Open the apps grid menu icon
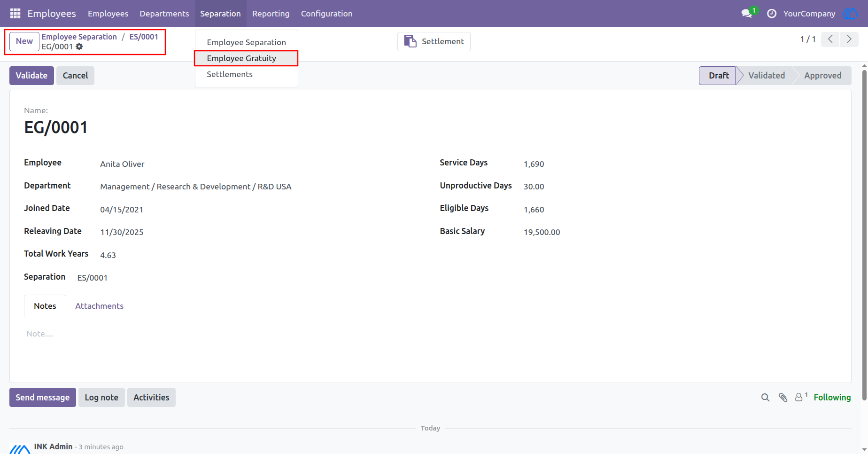This screenshot has width=868, height=454. 15,14
